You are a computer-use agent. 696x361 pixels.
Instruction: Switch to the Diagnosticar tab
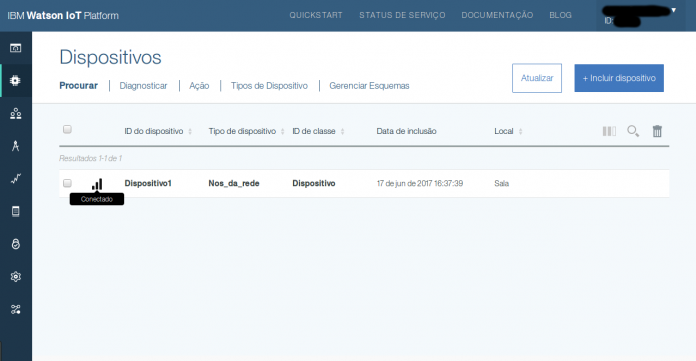coord(143,86)
